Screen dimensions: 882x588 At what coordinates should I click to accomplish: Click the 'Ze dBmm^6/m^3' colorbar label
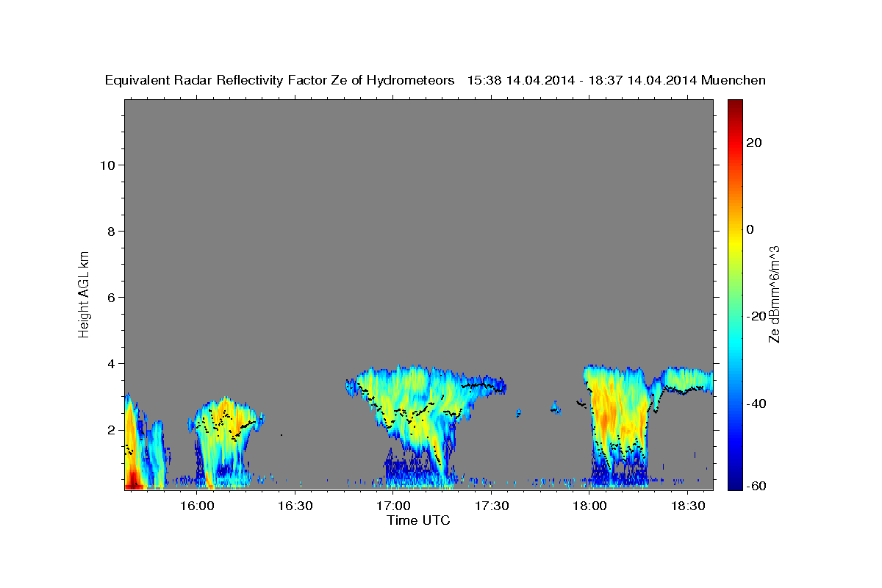(x=773, y=293)
